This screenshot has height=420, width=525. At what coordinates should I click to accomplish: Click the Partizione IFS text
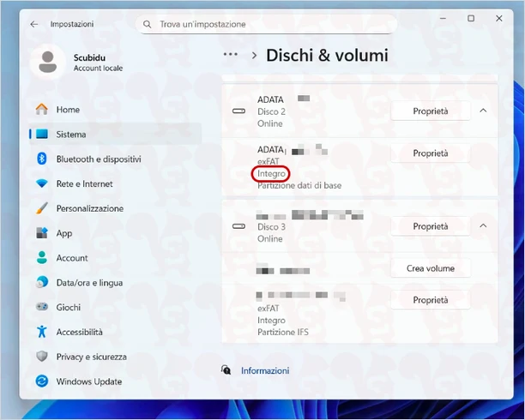coord(283,332)
